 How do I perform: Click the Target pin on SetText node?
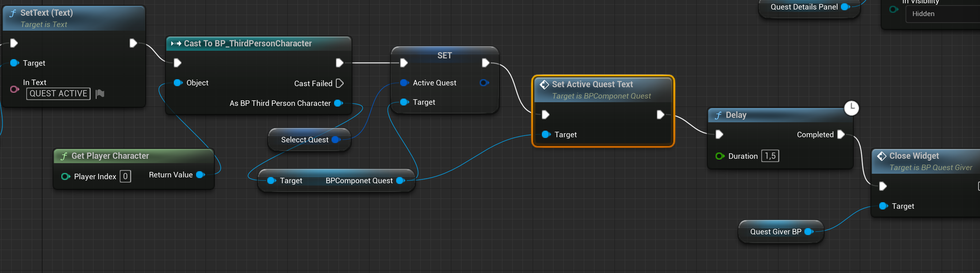(15, 63)
